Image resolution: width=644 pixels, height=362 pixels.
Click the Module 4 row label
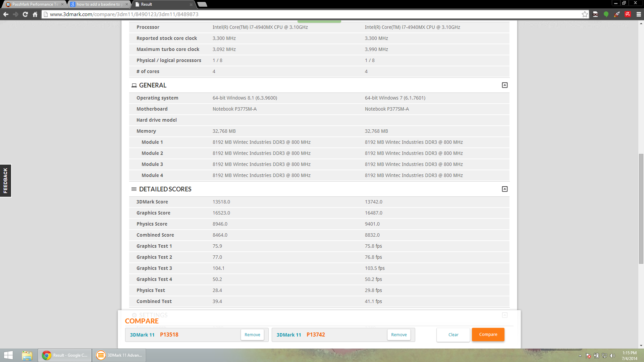tap(152, 175)
